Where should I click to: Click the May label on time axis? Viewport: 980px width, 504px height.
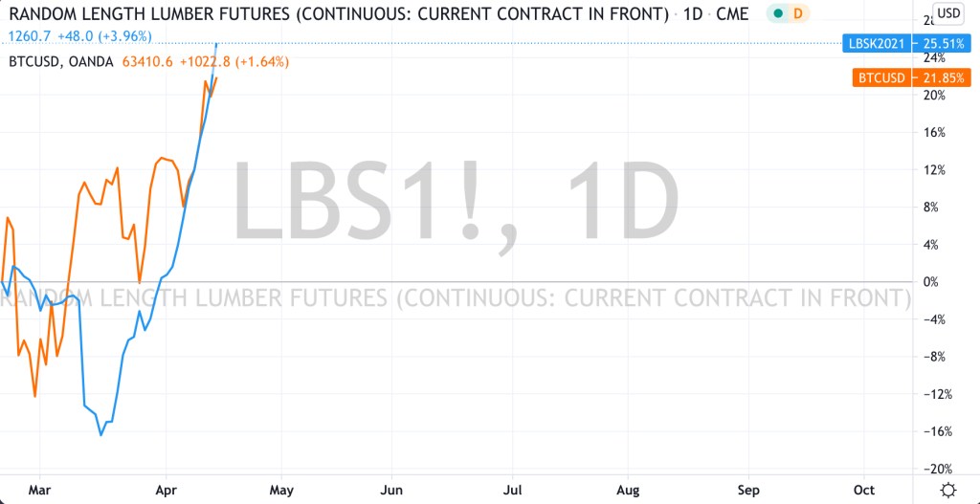click(281, 490)
